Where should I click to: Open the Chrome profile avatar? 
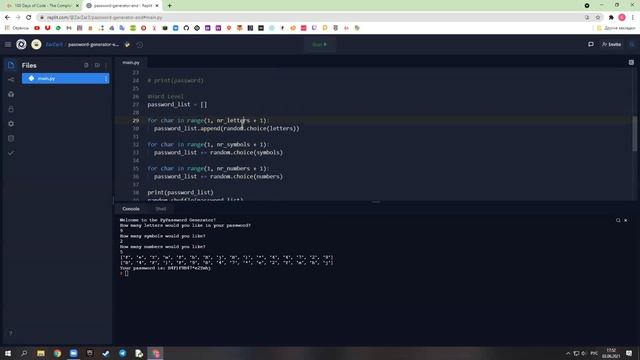pos(622,18)
